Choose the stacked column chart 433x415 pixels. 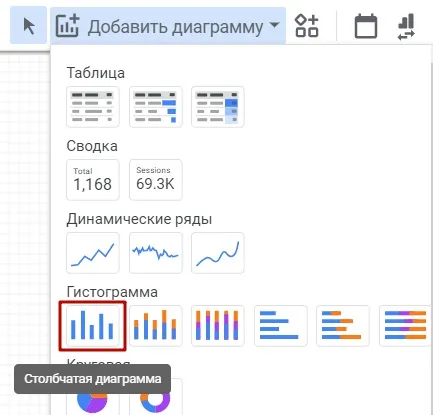156,326
